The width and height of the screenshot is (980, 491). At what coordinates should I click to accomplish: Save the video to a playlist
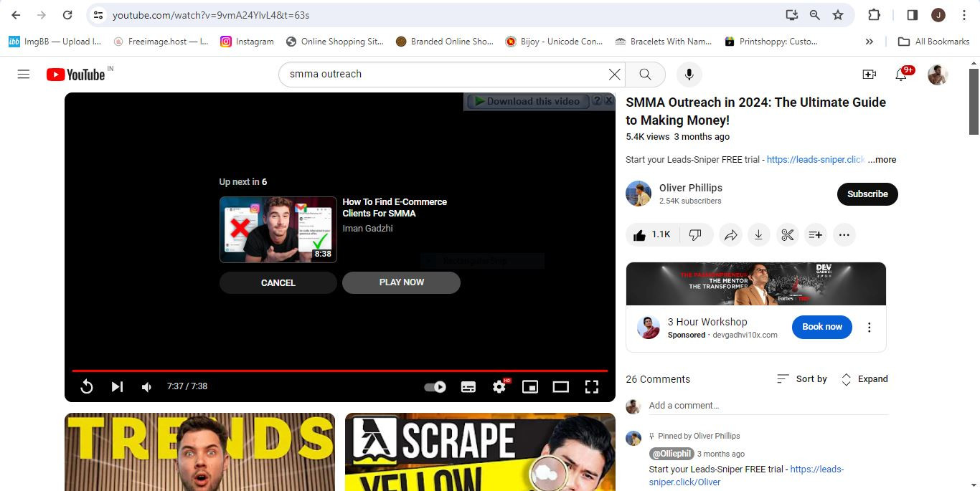pos(816,235)
